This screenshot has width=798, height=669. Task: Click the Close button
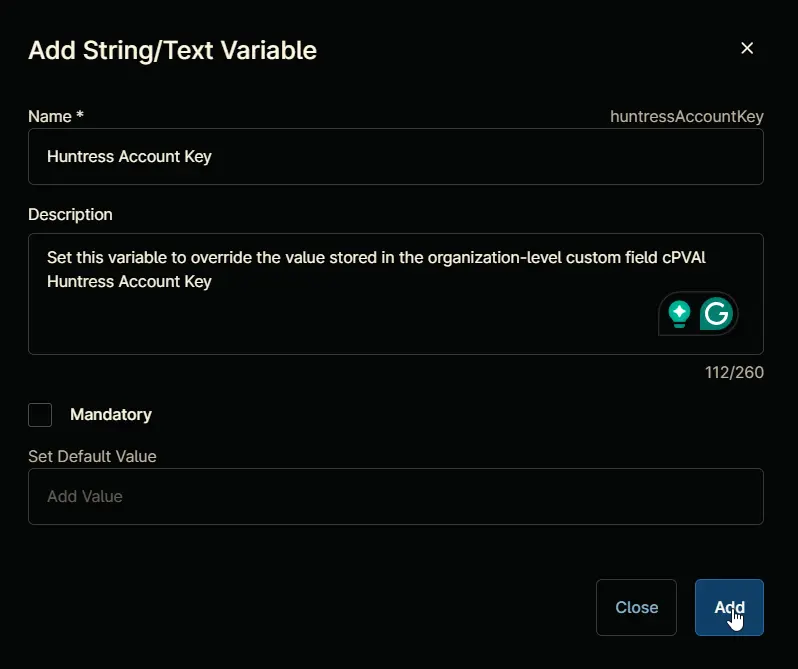(636, 607)
